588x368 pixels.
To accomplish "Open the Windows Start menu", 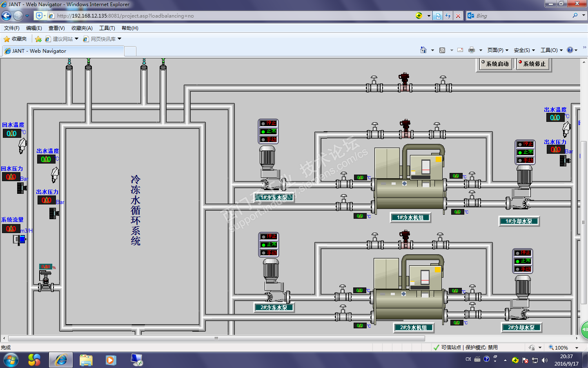I will pyautogui.click(x=11, y=360).
